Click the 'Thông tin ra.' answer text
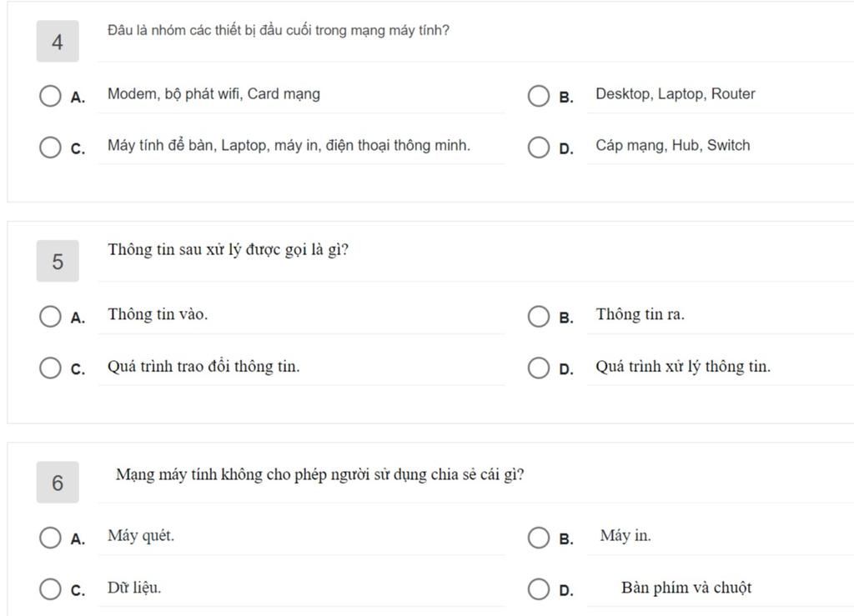The image size is (854, 616). tap(640, 314)
